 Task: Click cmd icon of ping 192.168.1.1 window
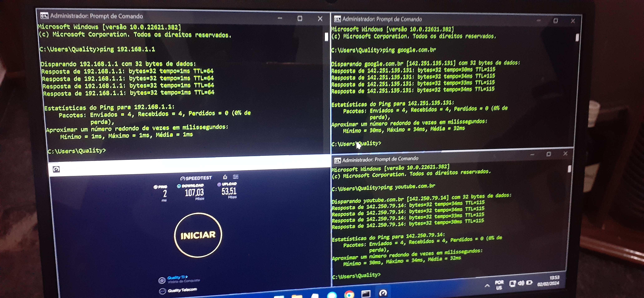[x=44, y=16]
